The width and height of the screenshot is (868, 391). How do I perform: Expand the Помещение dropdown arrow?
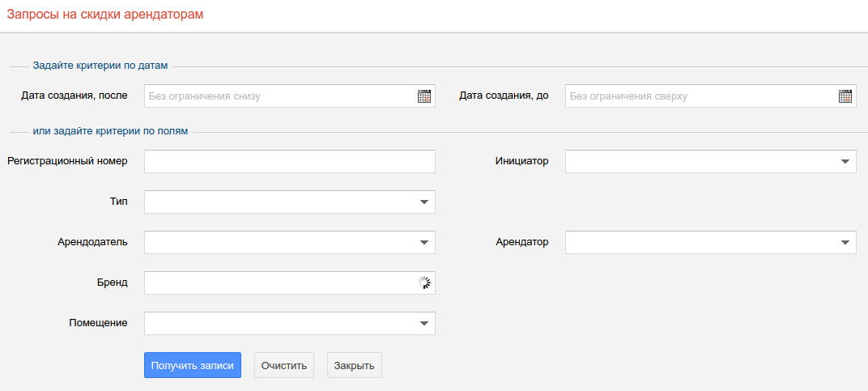click(x=424, y=323)
